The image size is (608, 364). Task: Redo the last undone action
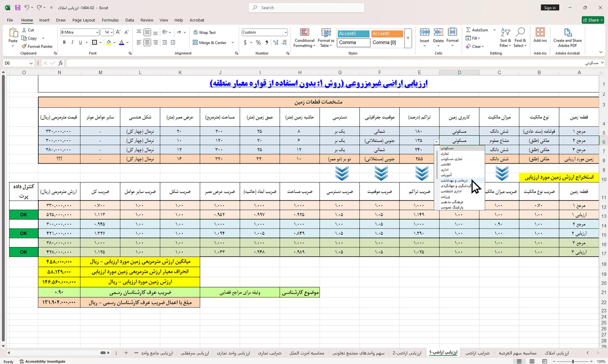39,8
